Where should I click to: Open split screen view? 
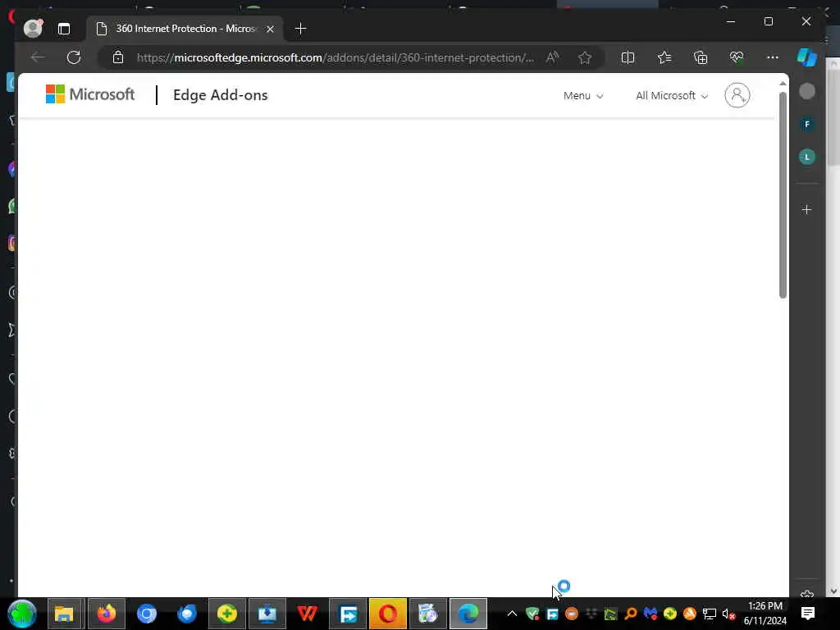click(628, 57)
